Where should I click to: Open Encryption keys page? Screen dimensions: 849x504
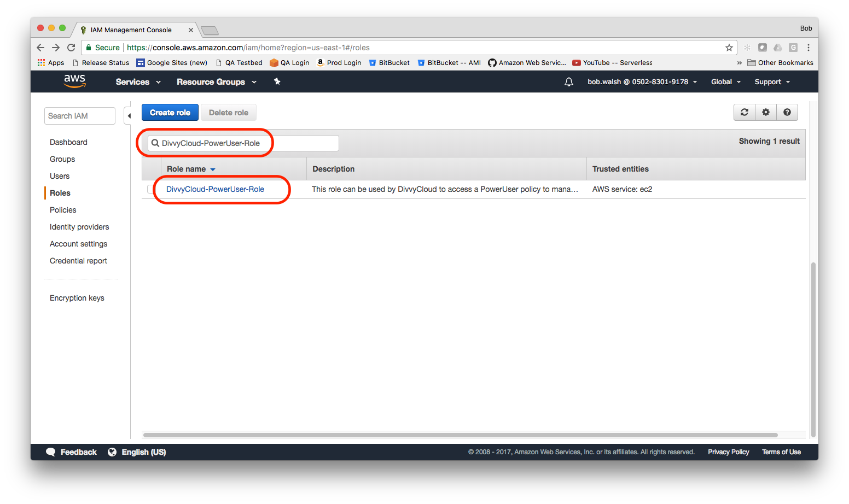[77, 298]
